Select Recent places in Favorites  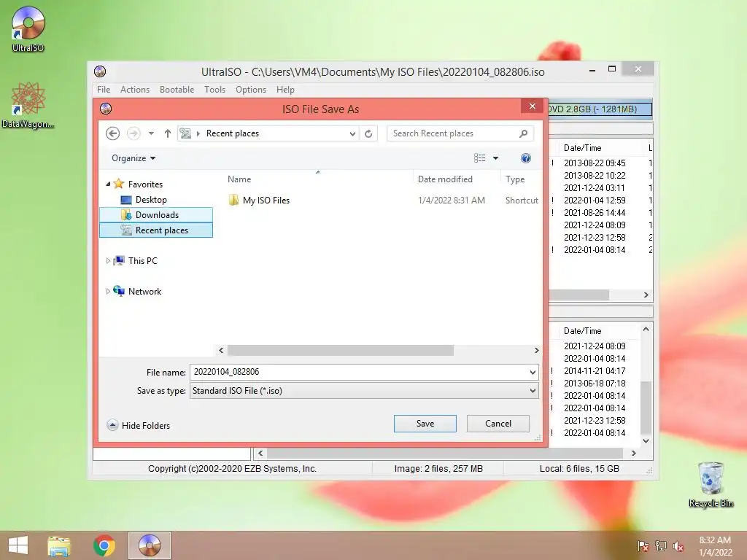(x=156, y=230)
